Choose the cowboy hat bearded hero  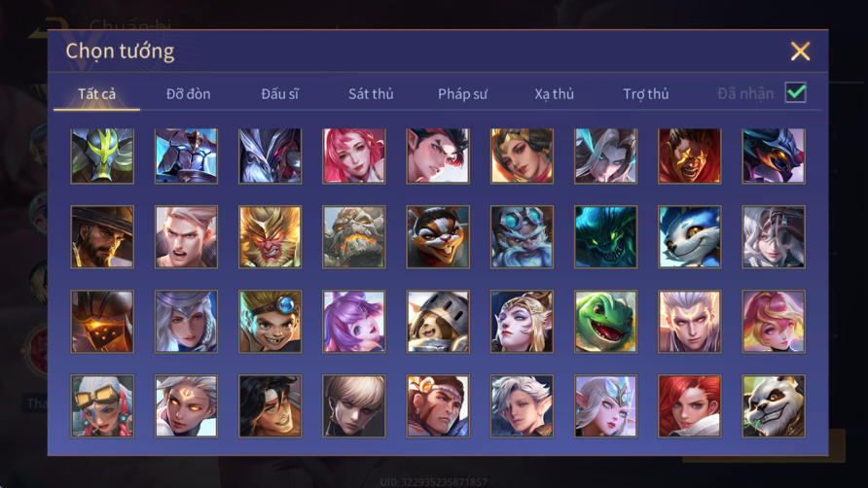coord(102,237)
